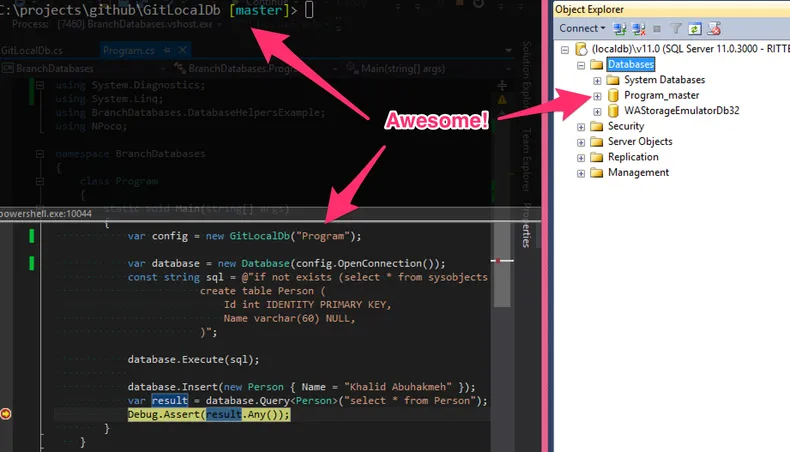
Task: Click the pin icon on Program.cs tab
Action: coord(167,50)
